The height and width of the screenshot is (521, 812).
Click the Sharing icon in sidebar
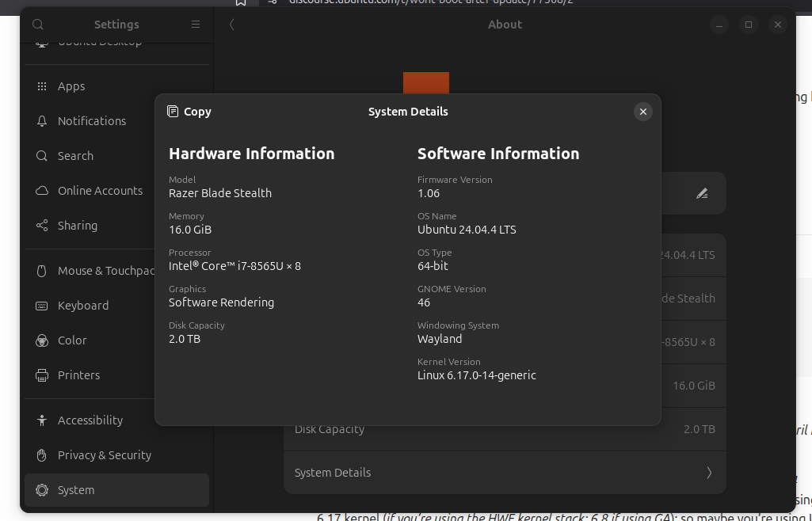point(42,226)
